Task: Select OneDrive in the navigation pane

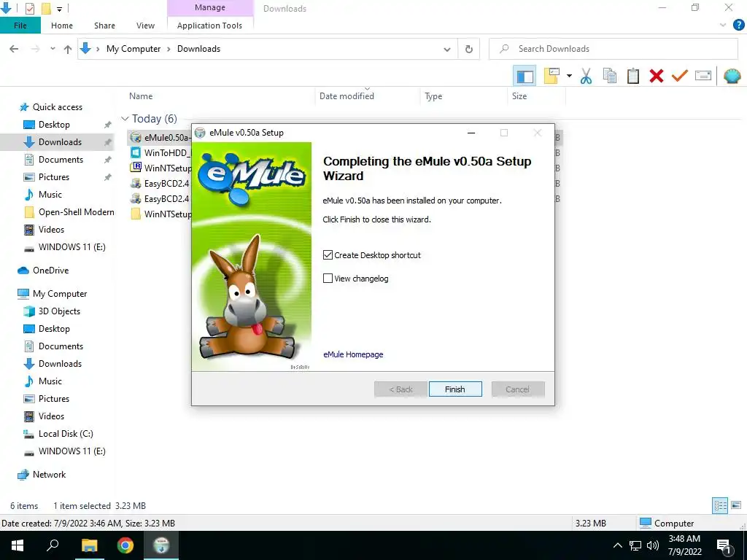Action: click(x=50, y=271)
